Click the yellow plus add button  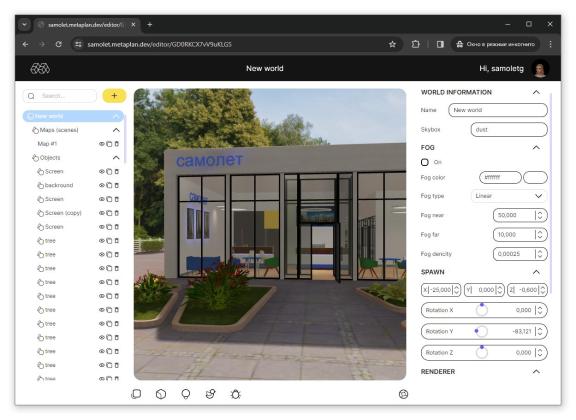(114, 96)
